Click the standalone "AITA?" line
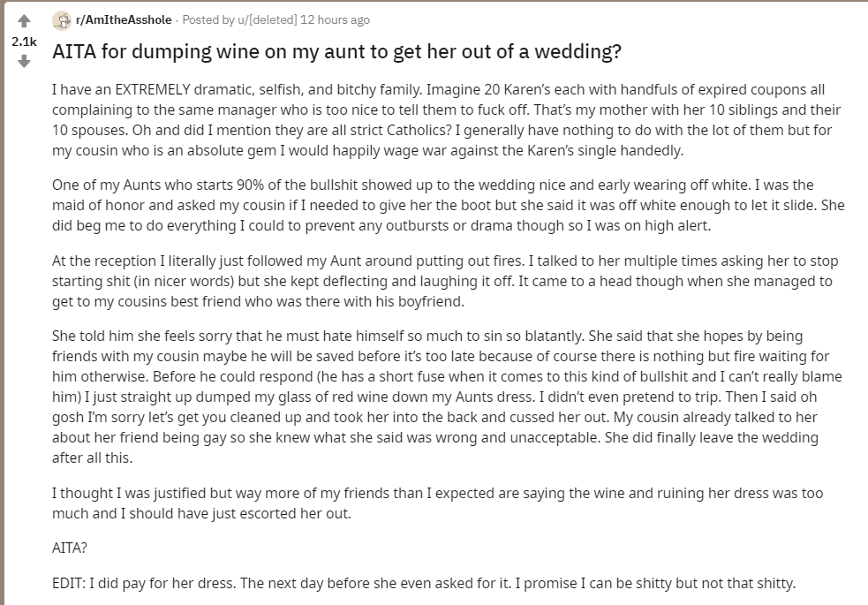Image resolution: width=868 pixels, height=605 pixels. pyautogui.click(x=70, y=548)
